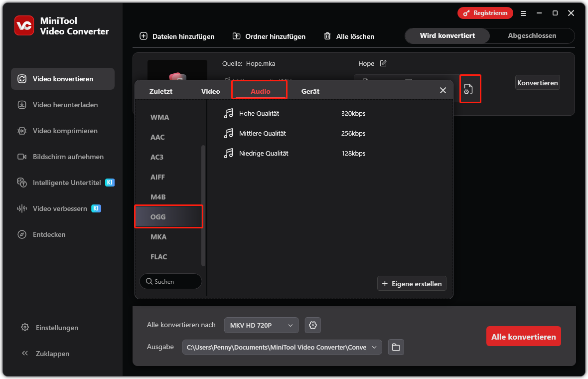Click the Intelligente Untertitel icon
This screenshot has height=379, width=588.
pyautogui.click(x=22, y=183)
